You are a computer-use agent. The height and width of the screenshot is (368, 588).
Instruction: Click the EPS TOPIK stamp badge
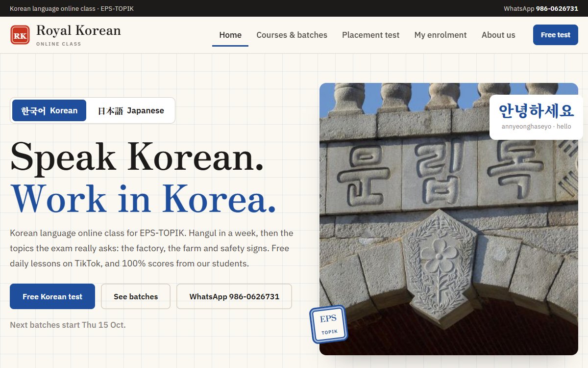(328, 324)
